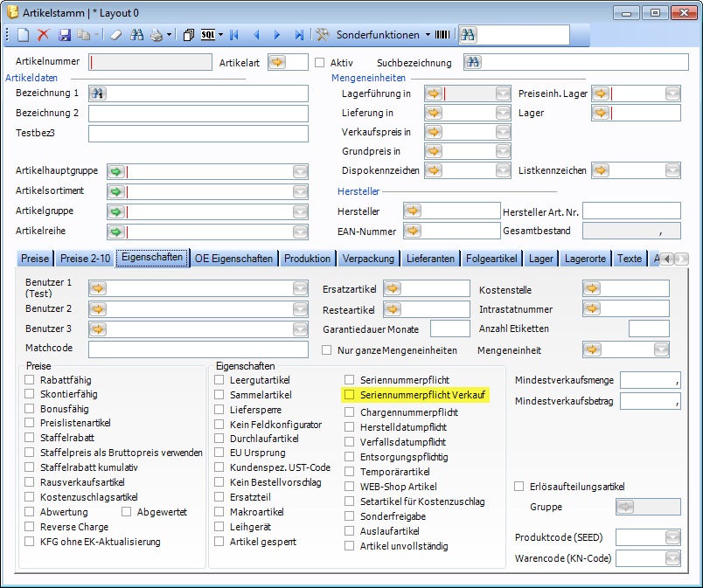Viewport: 703px width, 588px height.
Task: Click the eraser icon in toolbar
Action: [116, 35]
